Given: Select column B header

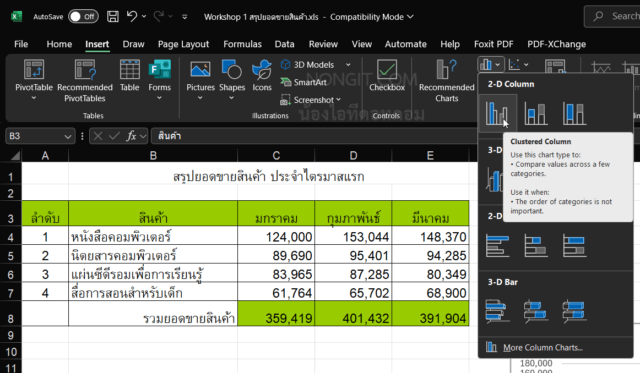Looking at the screenshot, I should pyautogui.click(x=153, y=155).
